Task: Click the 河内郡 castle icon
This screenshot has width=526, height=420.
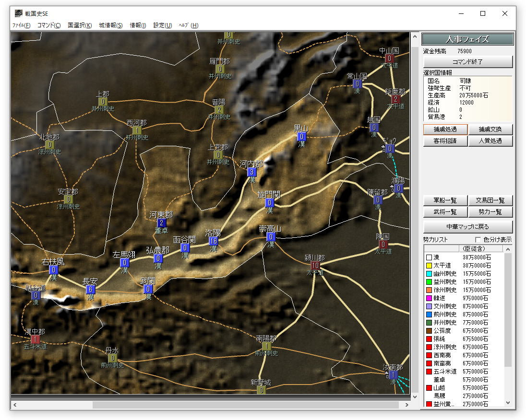Action: point(251,172)
